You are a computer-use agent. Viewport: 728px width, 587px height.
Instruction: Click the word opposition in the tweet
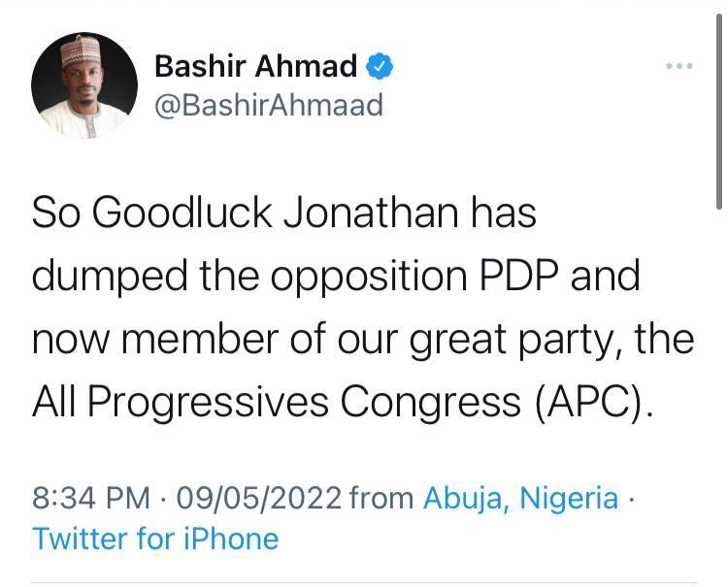tap(367, 277)
